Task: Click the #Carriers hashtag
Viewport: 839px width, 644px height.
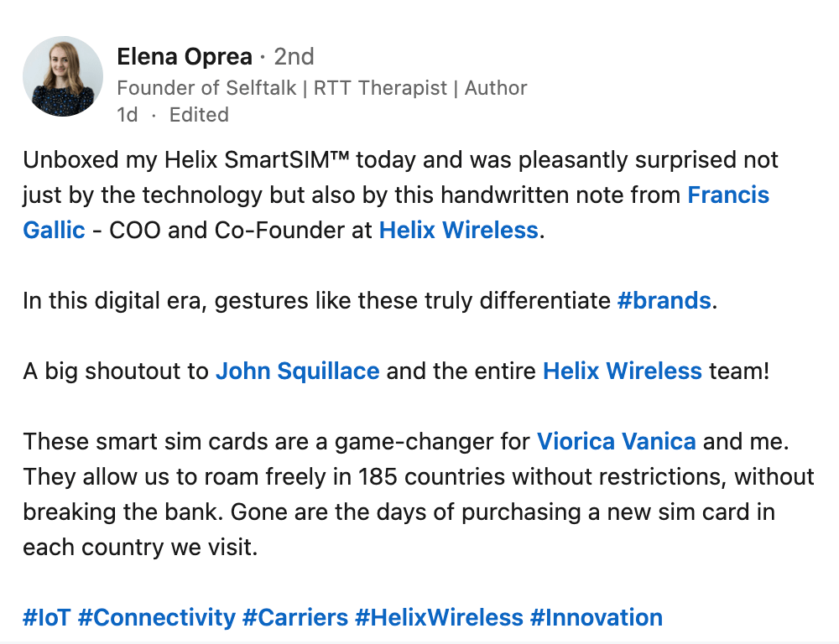Action: point(294,618)
